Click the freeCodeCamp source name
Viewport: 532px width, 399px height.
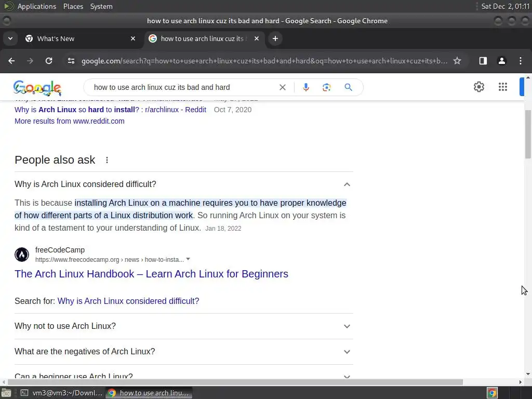pos(60,250)
